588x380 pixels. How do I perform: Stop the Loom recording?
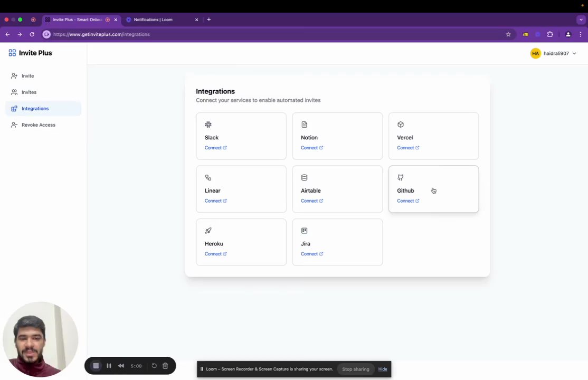96,366
